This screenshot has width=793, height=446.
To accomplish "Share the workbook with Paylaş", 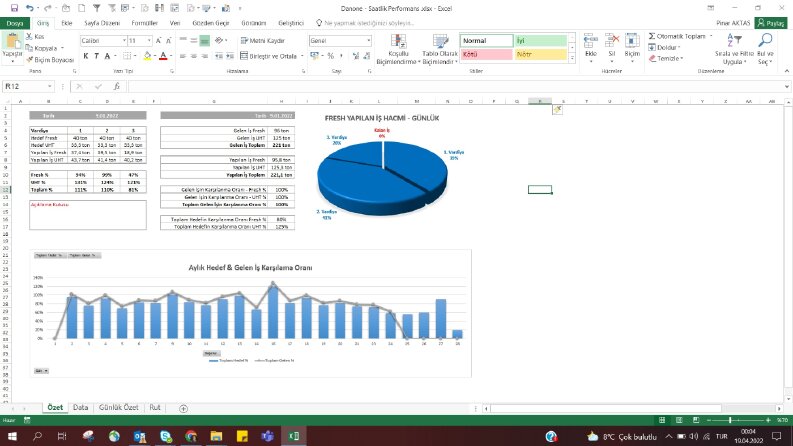I will click(771, 23).
